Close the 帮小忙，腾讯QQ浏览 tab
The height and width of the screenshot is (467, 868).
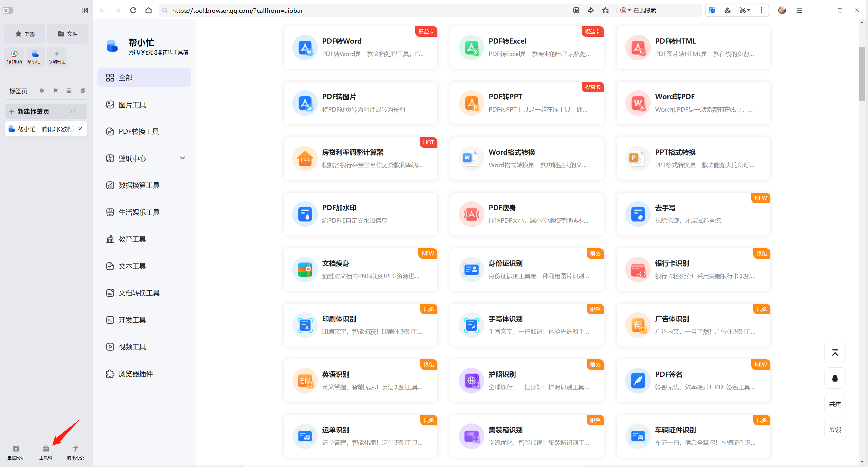coord(80,129)
